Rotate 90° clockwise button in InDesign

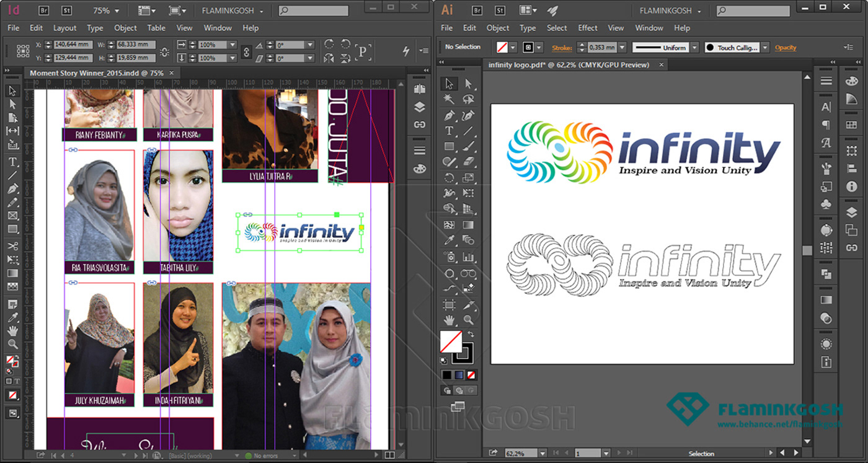tap(329, 44)
